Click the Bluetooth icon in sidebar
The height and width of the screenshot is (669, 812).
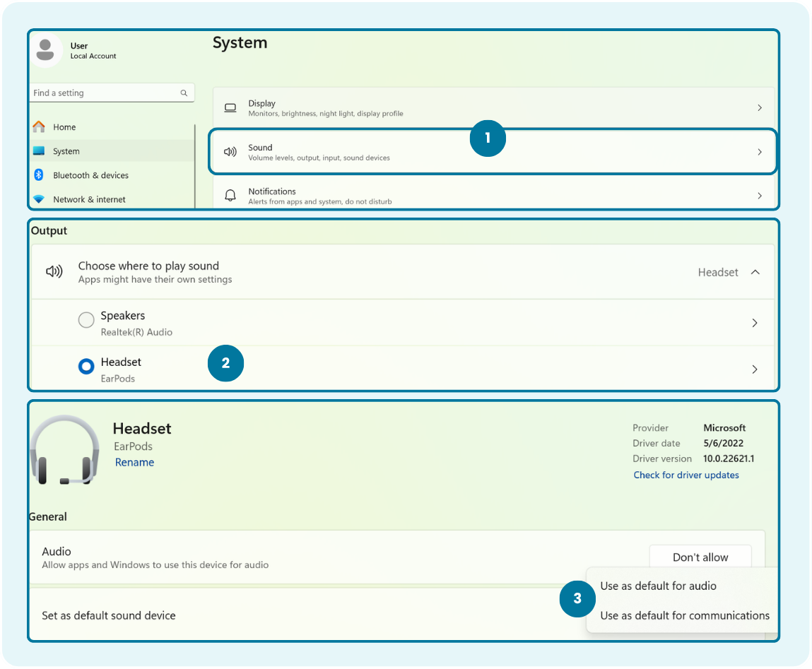39,175
